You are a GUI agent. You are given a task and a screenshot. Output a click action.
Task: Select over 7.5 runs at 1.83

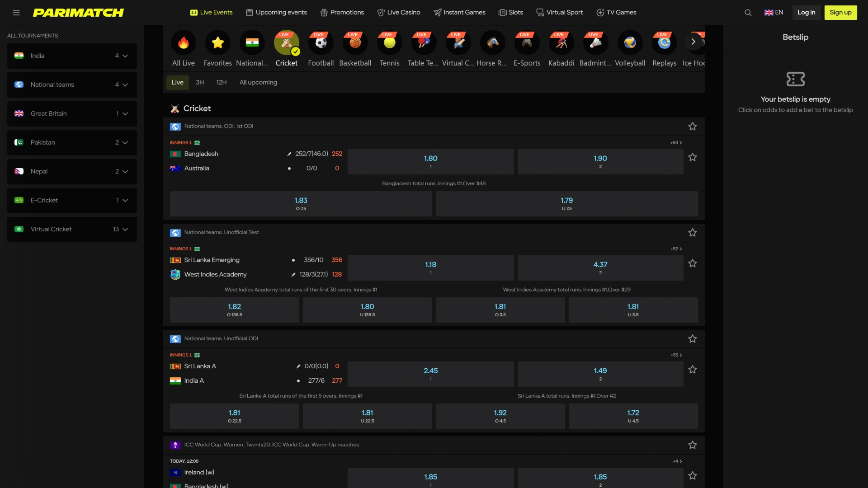[301, 204]
